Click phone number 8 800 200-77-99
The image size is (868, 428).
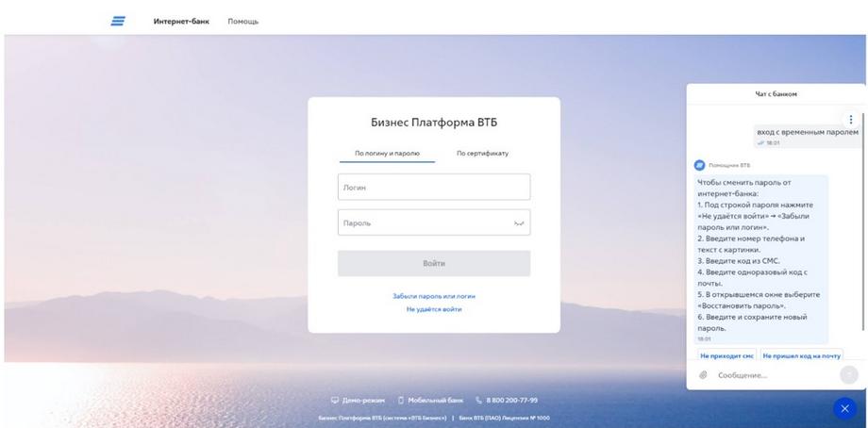pos(512,400)
